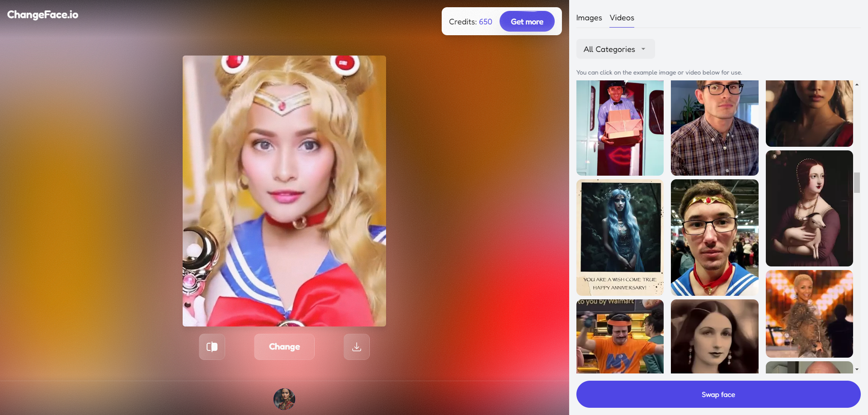
Task: Click the gallery scrollbar down arrow
Action: point(857,369)
